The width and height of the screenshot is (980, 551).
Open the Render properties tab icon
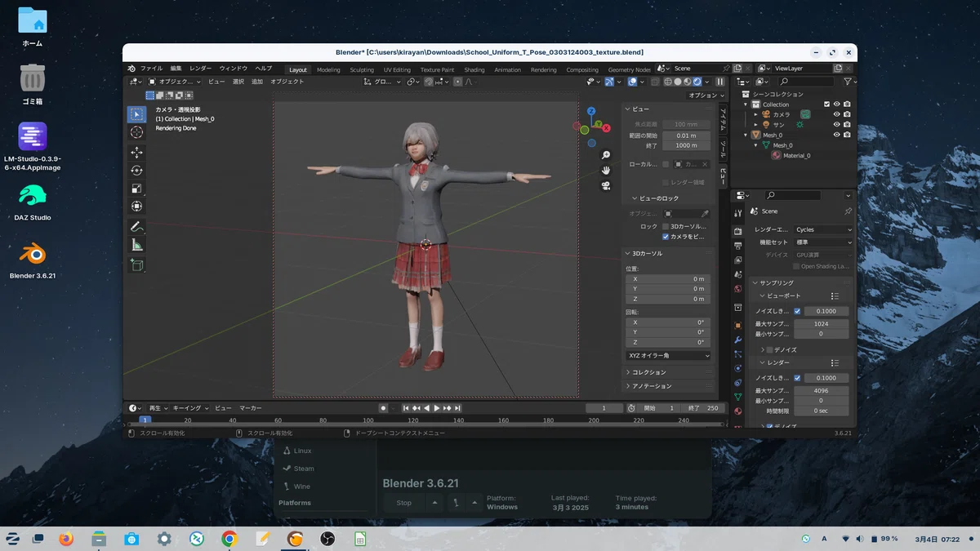pos(738,232)
